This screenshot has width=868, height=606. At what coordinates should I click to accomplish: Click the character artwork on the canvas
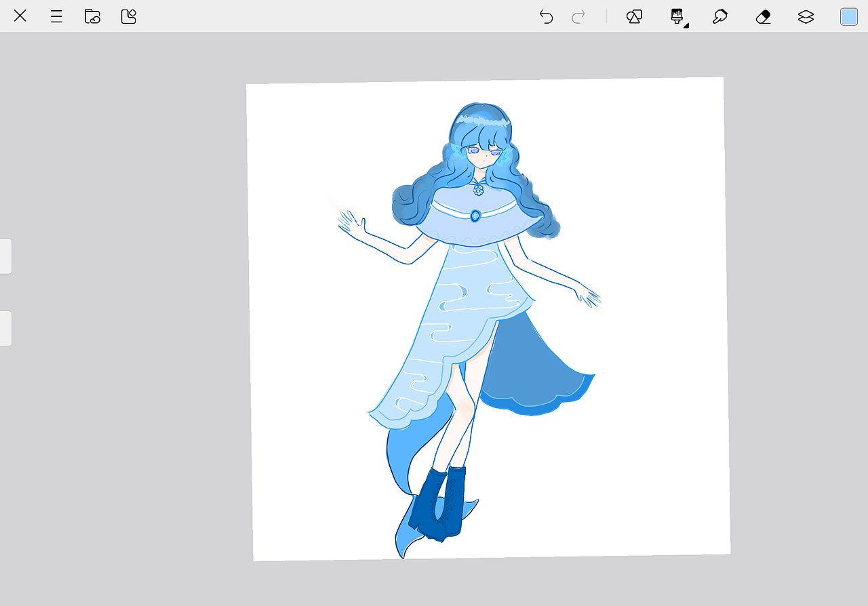point(469,330)
